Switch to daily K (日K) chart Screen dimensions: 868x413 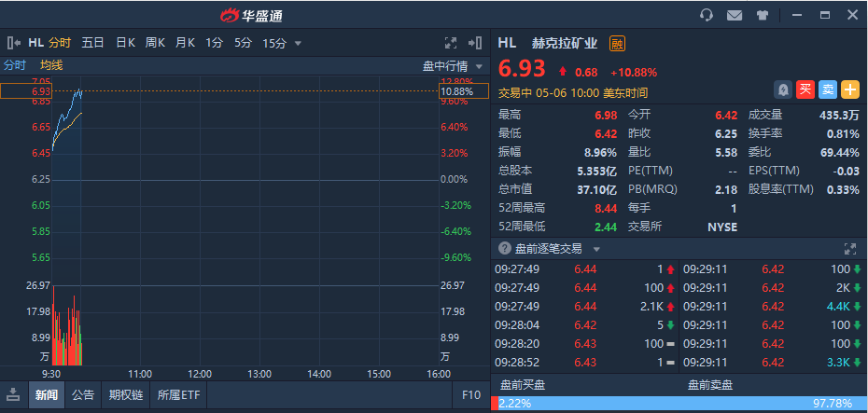pyautogui.click(x=125, y=43)
